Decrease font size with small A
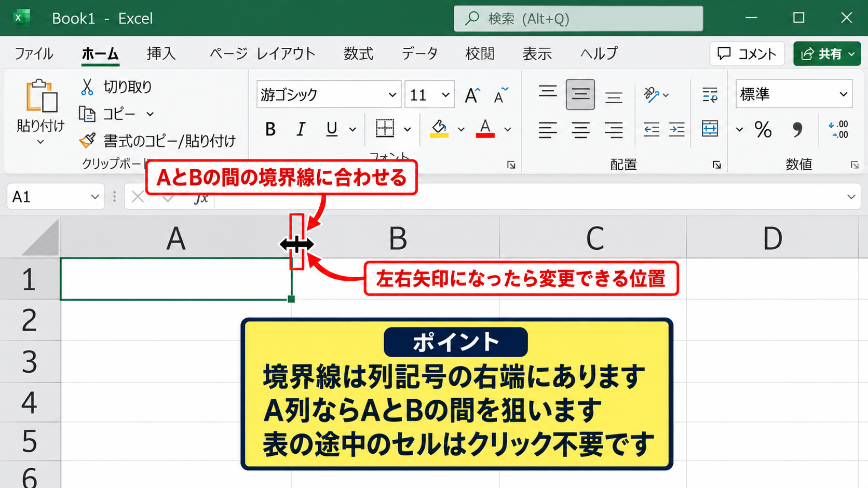Image resolution: width=868 pixels, height=488 pixels. click(x=500, y=95)
